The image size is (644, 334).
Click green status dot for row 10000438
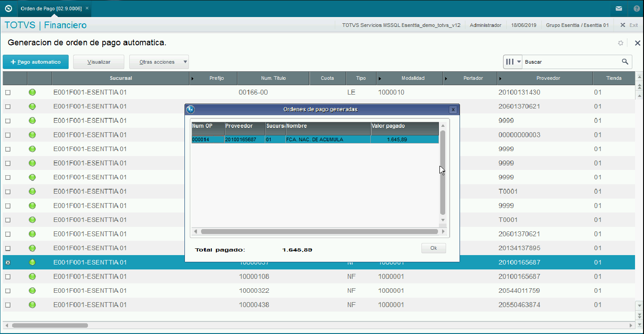32,305
